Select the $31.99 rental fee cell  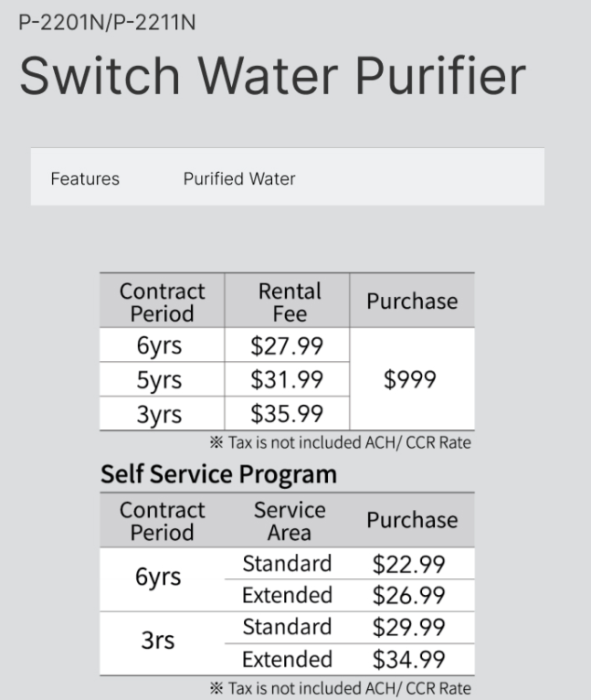point(287,379)
